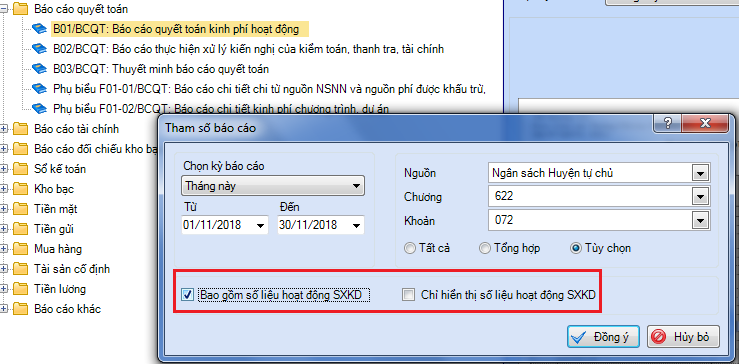Click the Hủy bỏ button
Screen dimensions: 739x364
tap(683, 337)
